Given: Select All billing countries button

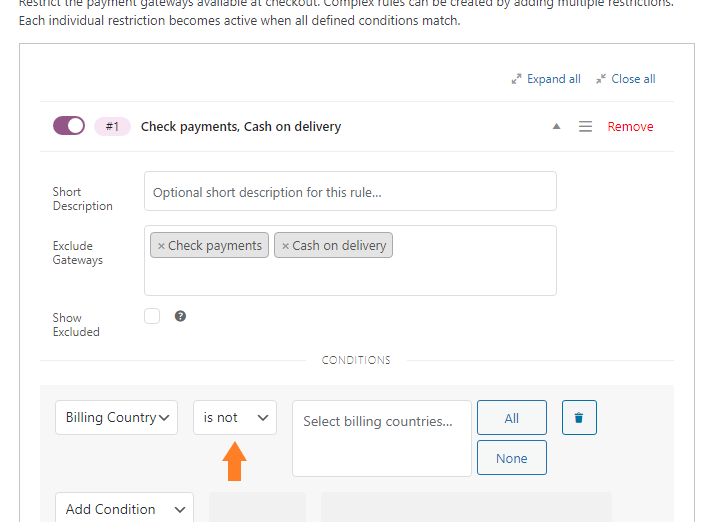Looking at the screenshot, I should pyautogui.click(x=512, y=418).
